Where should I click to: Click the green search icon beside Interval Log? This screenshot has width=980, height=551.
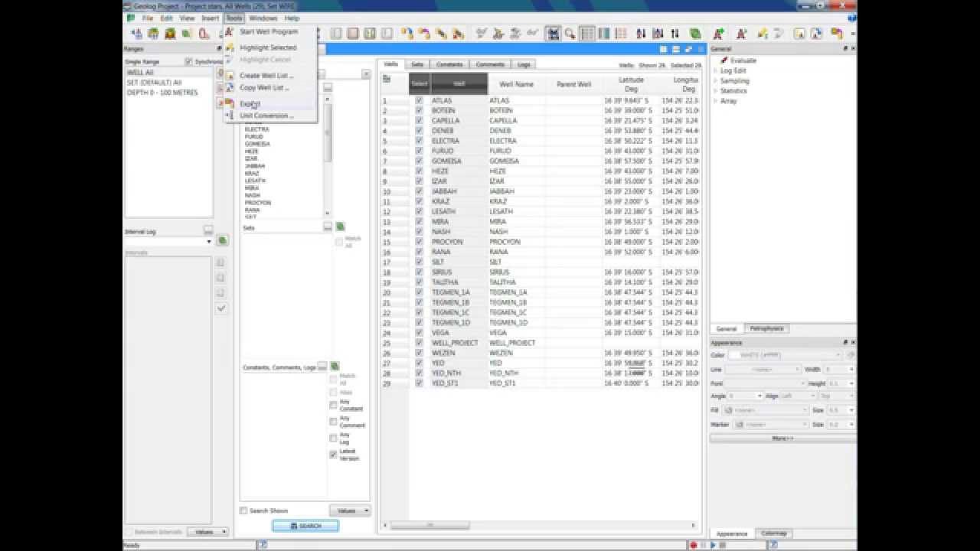[222, 241]
